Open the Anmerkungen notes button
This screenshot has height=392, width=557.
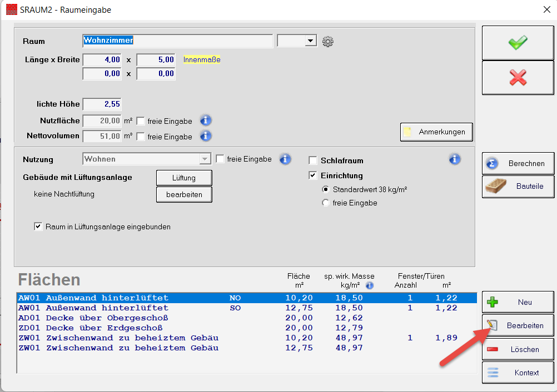point(436,132)
